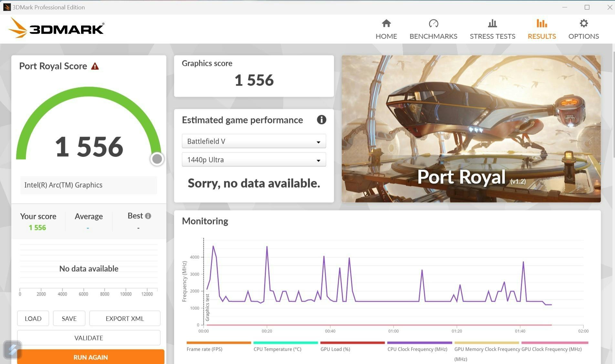Open Benchmarks via the speedometer icon
The width and height of the screenshot is (615, 364).
coord(433,23)
